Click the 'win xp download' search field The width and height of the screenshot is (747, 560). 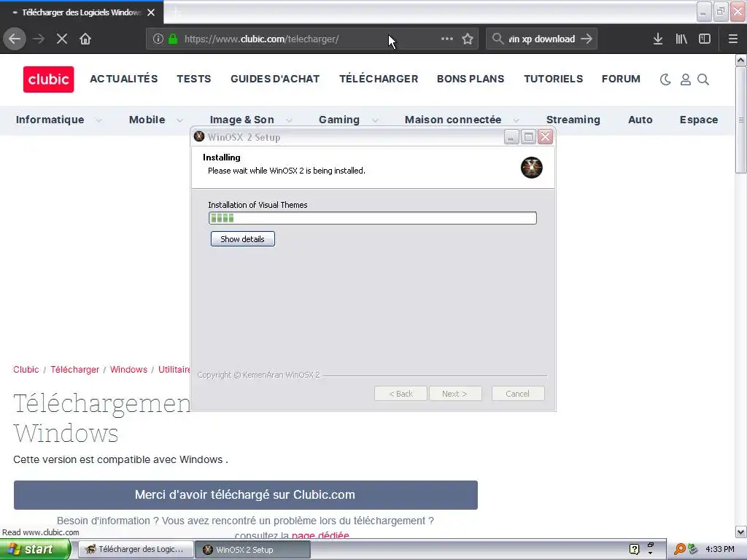[x=541, y=39]
